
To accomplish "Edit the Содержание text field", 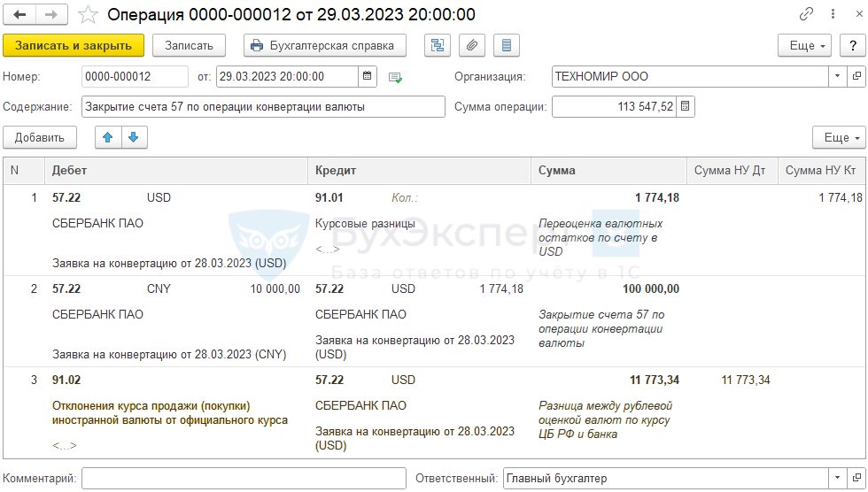I will [264, 107].
